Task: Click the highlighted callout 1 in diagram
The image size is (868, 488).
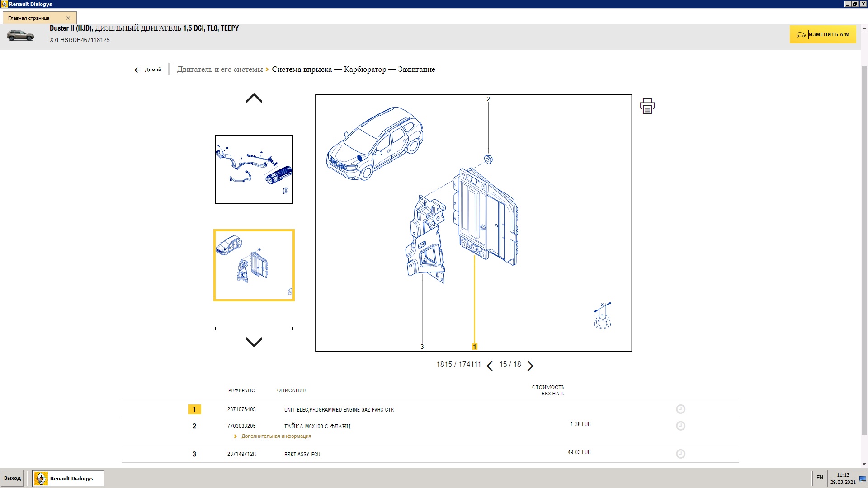Action: coord(475,347)
